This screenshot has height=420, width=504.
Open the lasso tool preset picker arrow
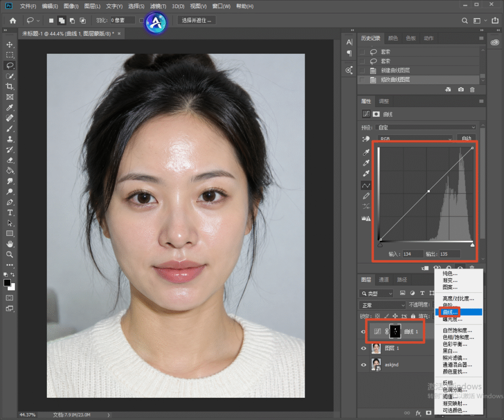pyautogui.click(x=38, y=21)
